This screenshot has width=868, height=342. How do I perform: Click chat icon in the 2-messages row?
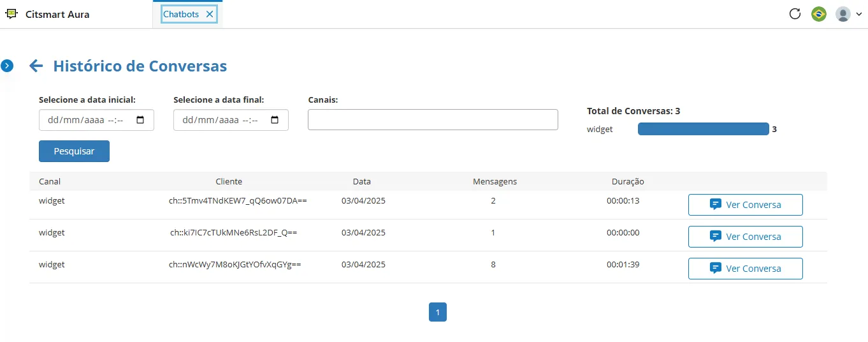pyautogui.click(x=716, y=205)
